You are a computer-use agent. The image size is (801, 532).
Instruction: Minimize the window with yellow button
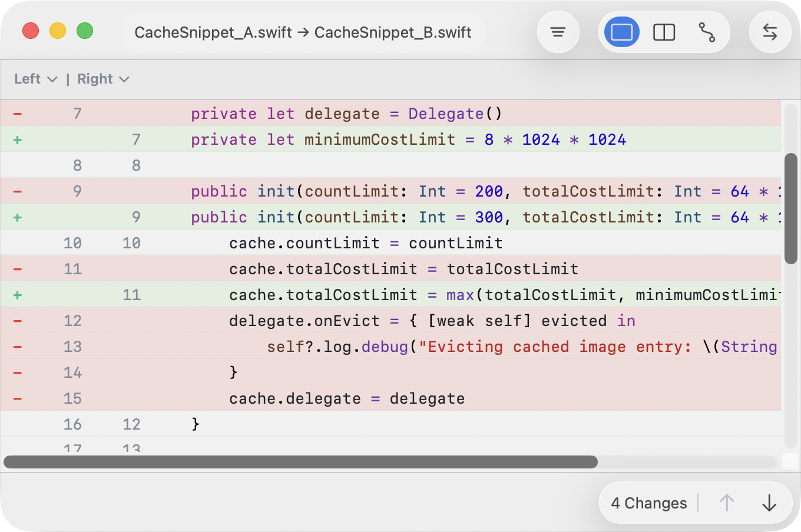[x=58, y=31]
